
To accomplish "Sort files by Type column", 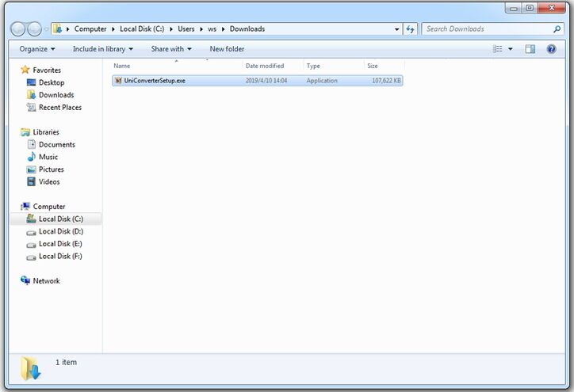I will tap(334, 66).
